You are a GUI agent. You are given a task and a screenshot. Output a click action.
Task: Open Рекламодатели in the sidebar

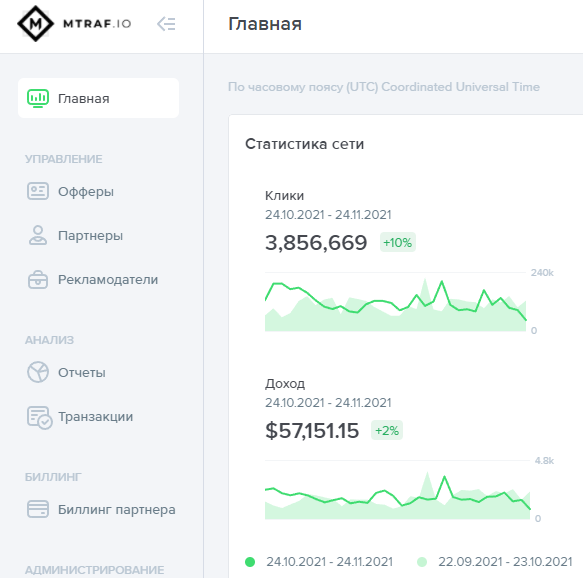pos(99,280)
